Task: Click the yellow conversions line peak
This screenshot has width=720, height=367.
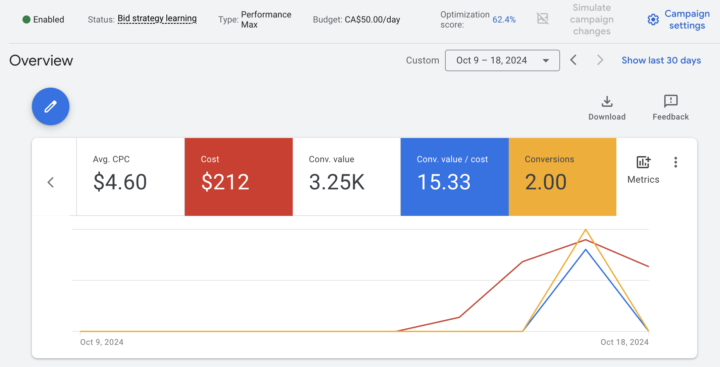Action: 585,230
